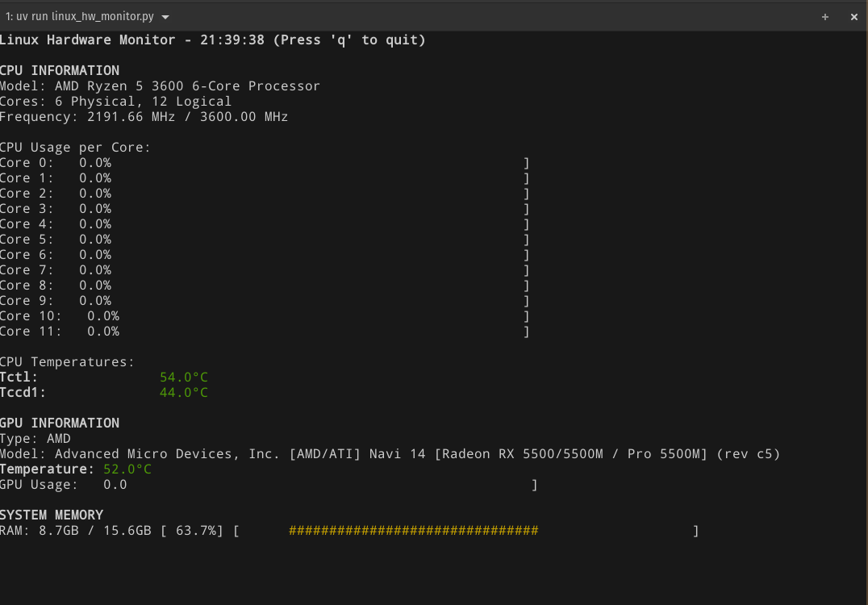Screen dimensions: 868x605
Task: Click the green '54.0°C' temperature value
Action: point(184,378)
